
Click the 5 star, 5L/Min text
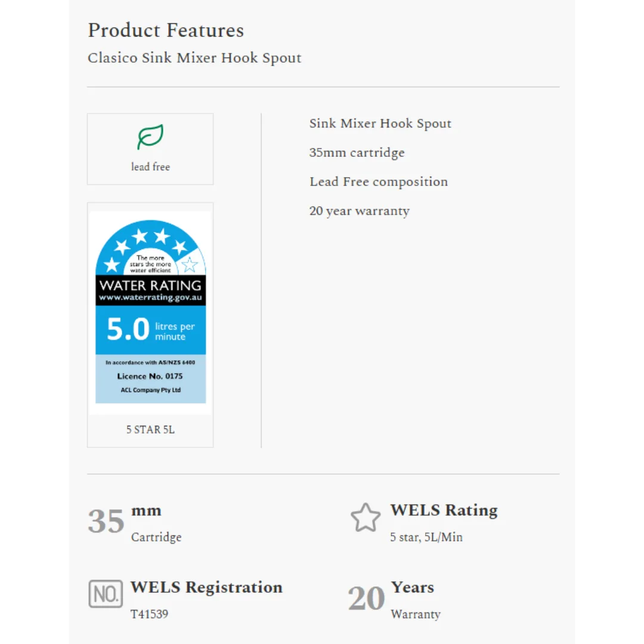coord(426,537)
